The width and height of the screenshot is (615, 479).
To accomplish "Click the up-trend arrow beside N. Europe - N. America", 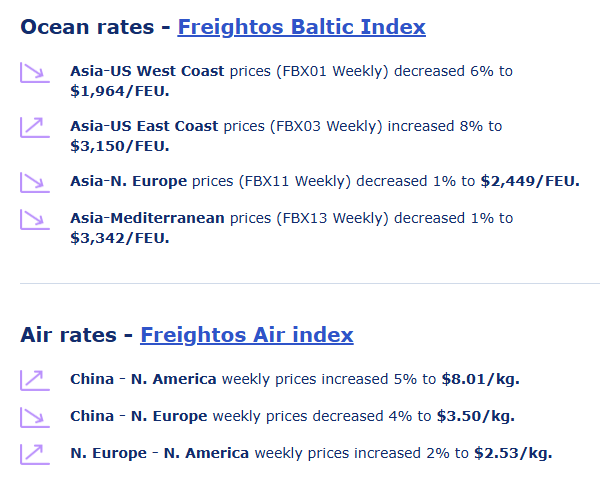I will [x=34, y=453].
